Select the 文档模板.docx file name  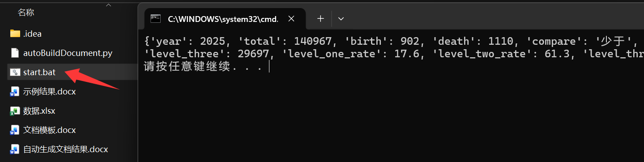(x=49, y=130)
